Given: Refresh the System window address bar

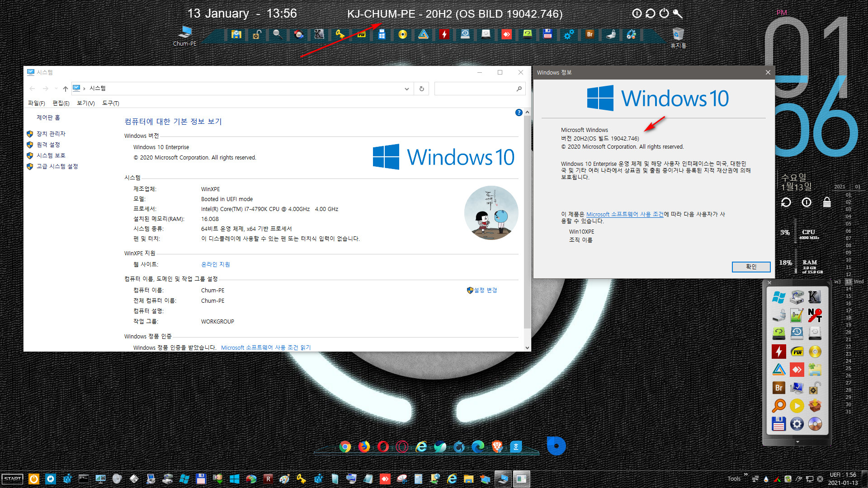Looking at the screenshot, I should [421, 89].
